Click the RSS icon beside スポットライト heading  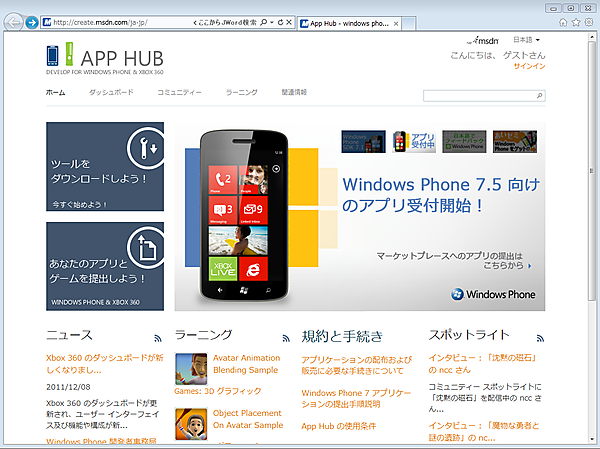[x=540, y=338]
